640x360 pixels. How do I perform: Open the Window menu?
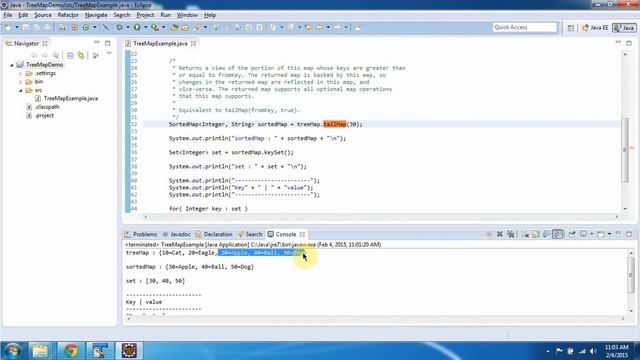187,15
